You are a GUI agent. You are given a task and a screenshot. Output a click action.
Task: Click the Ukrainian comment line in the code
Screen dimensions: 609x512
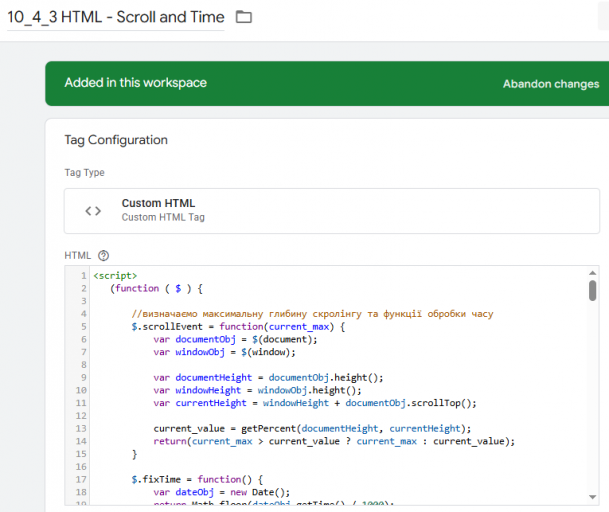tap(312, 314)
